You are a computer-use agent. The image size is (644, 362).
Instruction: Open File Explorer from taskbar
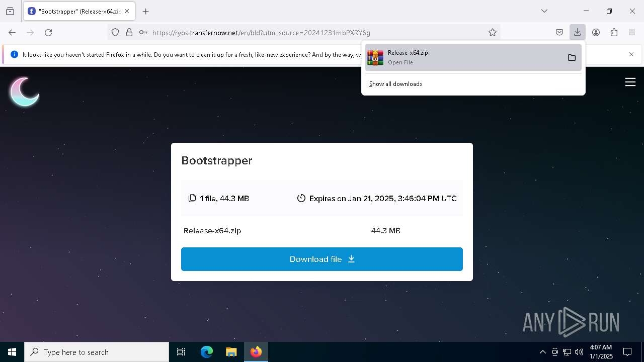pyautogui.click(x=231, y=352)
